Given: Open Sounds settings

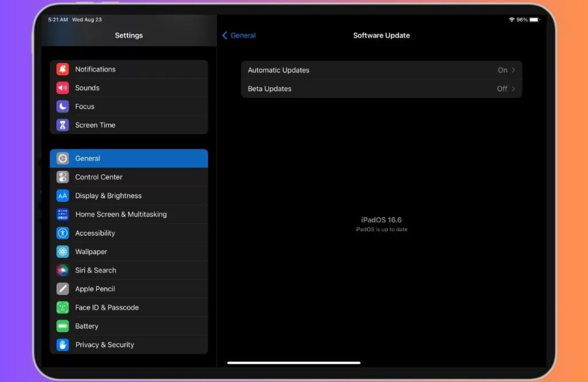Looking at the screenshot, I should tap(129, 88).
